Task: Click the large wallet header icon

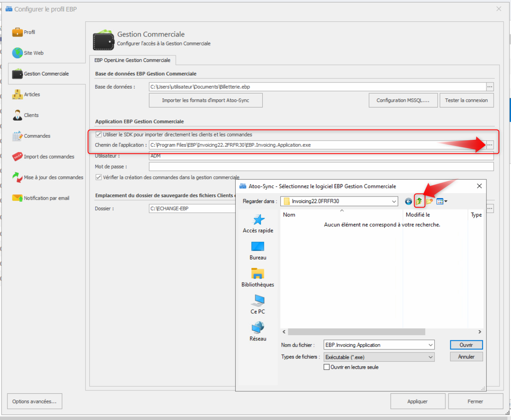Action: point(103,39)
